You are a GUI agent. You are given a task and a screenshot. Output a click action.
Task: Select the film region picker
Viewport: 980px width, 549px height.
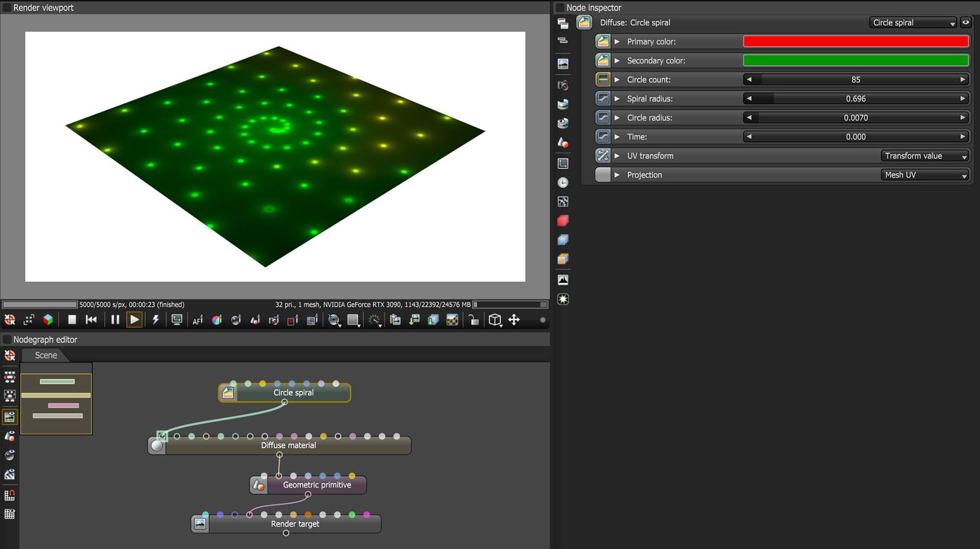(x=312, y=320)
